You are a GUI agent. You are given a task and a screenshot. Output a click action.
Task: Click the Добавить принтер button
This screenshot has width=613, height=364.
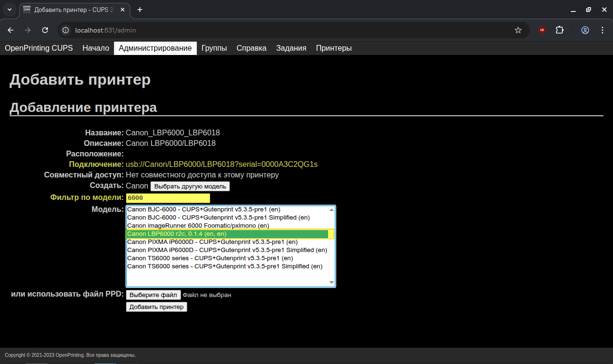click(157, 307)
